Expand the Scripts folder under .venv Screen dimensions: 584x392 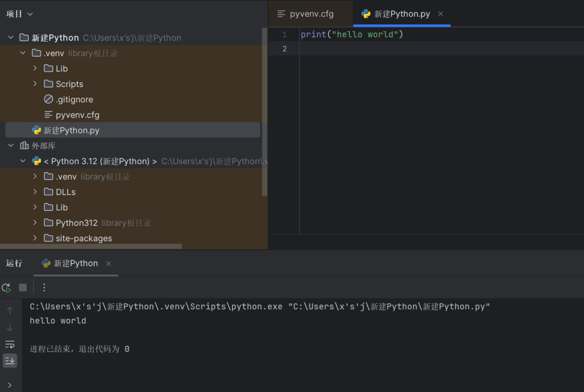click(35, 84)
